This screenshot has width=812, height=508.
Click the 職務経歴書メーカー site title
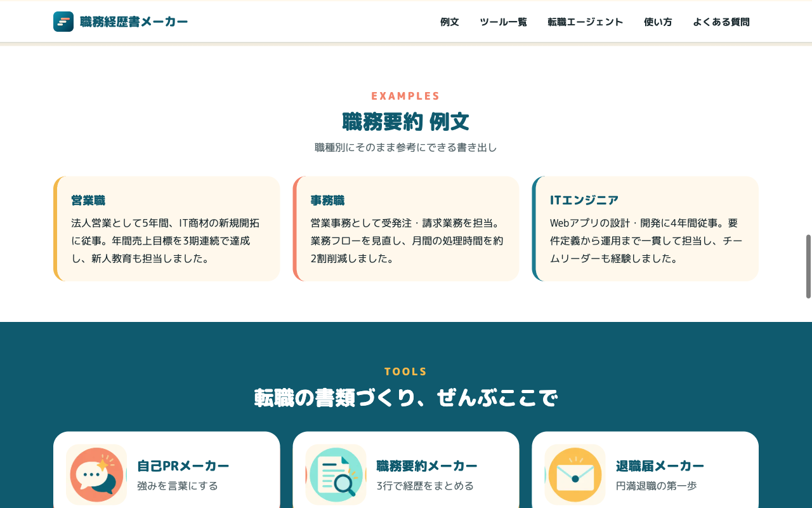click(134, 22)
